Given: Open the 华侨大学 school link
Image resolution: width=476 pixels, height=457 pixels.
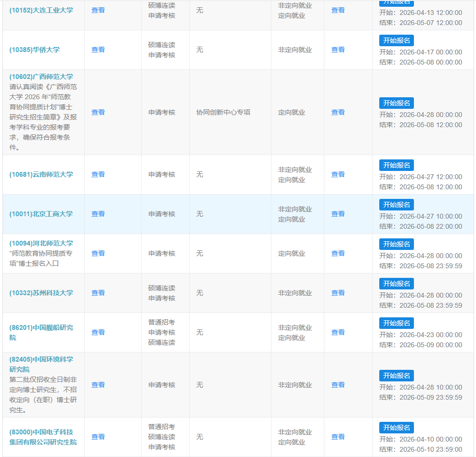Looking at the screenshot, I should coord(35,50).
